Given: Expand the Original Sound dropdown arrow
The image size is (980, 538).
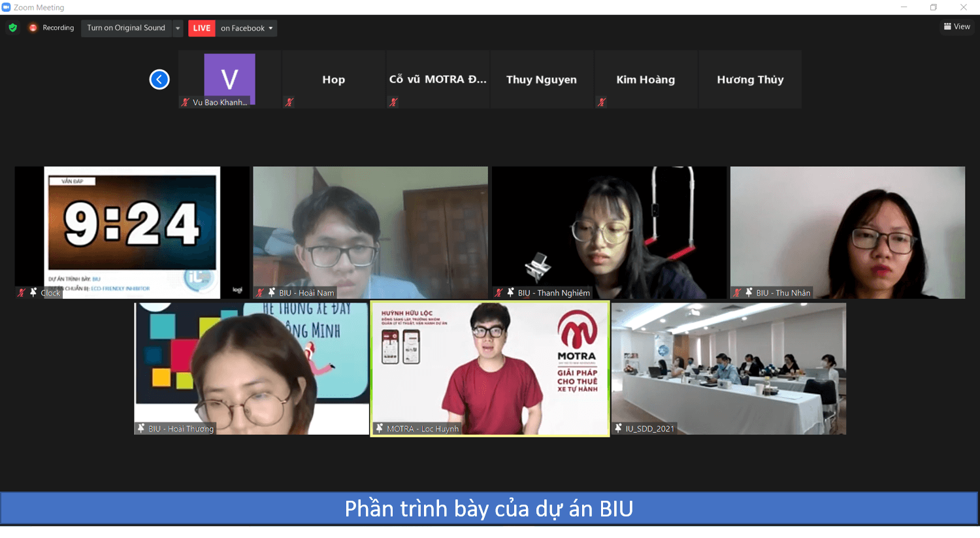Looking at the screenshot, I should click(x=178, y=28).
